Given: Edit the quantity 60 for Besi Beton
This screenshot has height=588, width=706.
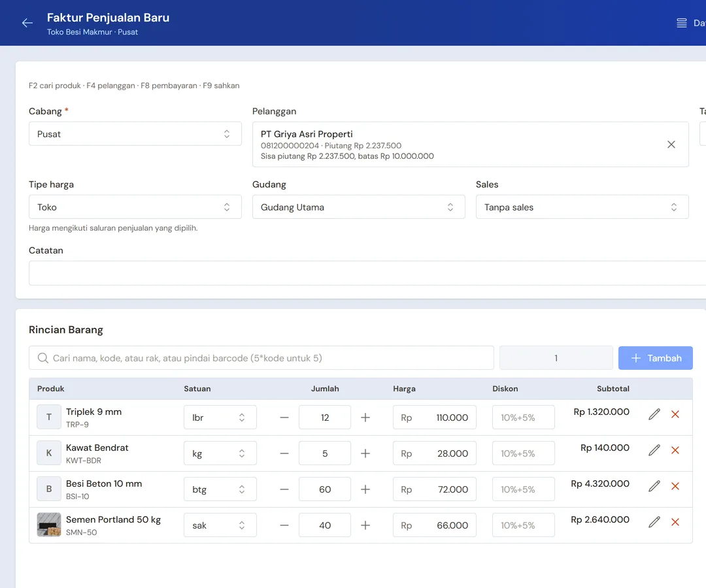Looking at the screenshot, I should coord(325,489).
